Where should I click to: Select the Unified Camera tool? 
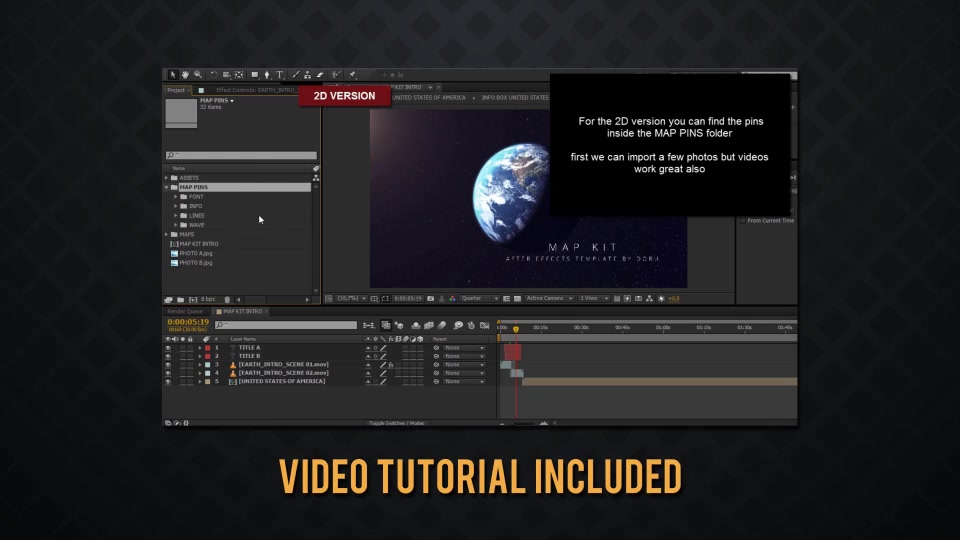[x=227, y=75]
